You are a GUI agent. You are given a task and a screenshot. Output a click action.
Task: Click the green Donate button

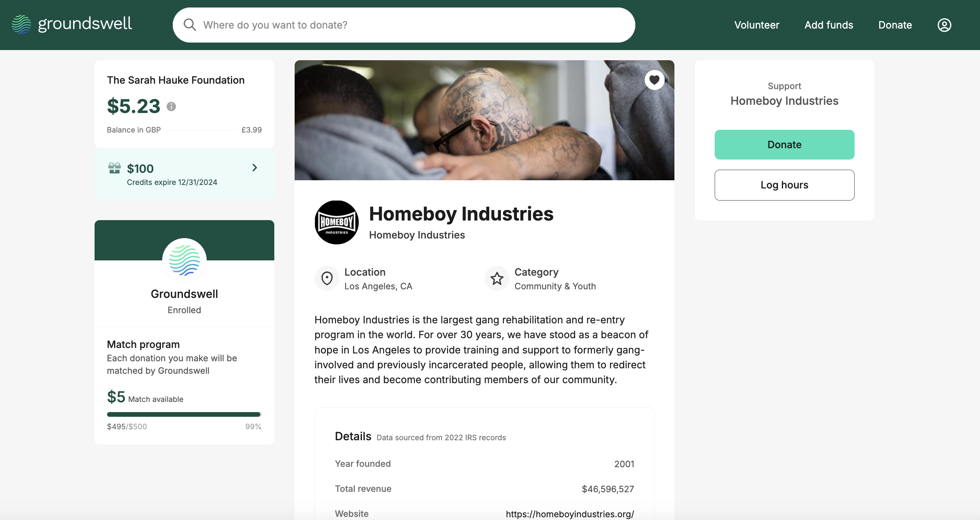point(785,145)
